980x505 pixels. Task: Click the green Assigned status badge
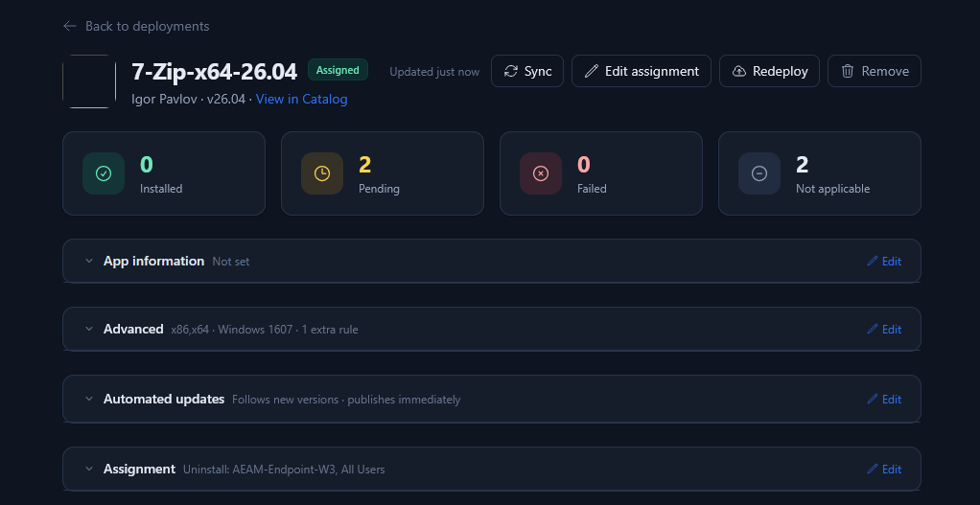click(x=338, y=70)
